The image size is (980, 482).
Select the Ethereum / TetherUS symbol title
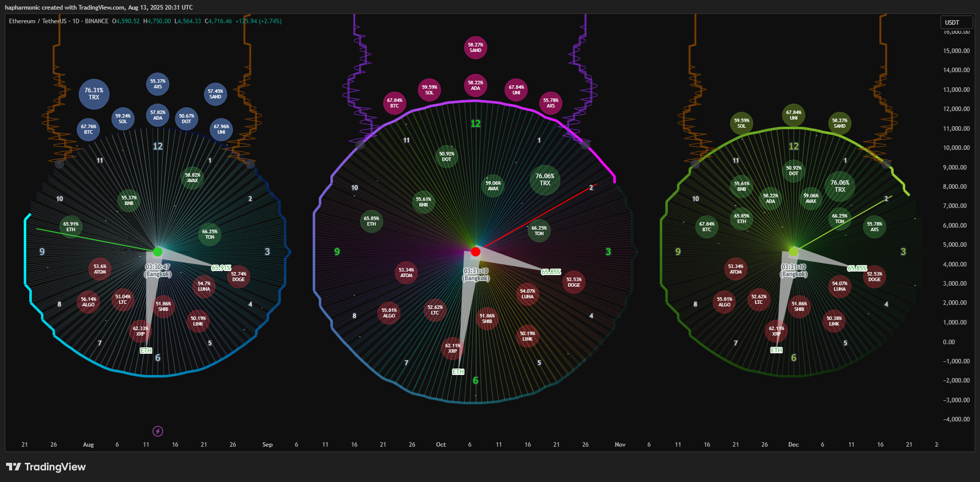click(x=37, y=21)
